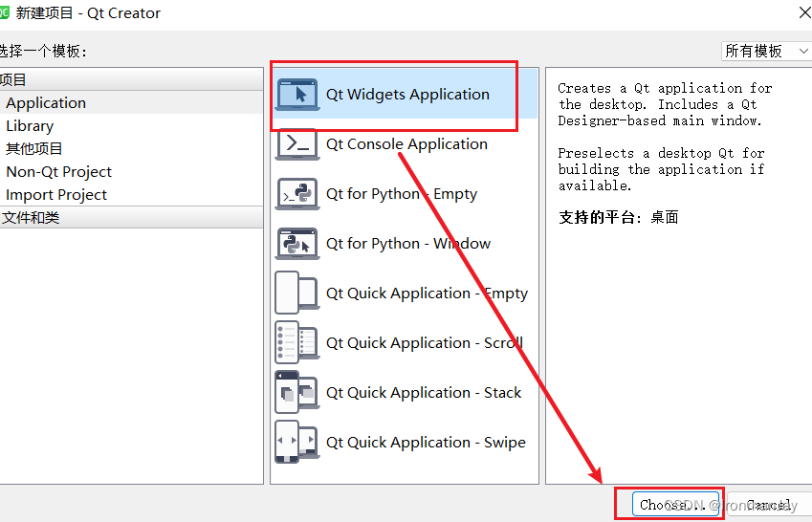812x522 pixels.
Task: Click the 项目 section header
Action: [132, 79]
